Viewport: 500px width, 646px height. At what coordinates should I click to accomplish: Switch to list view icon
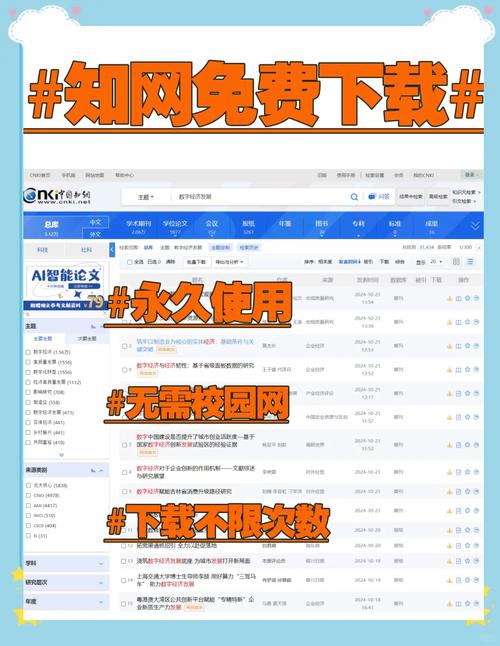[470, 262]
